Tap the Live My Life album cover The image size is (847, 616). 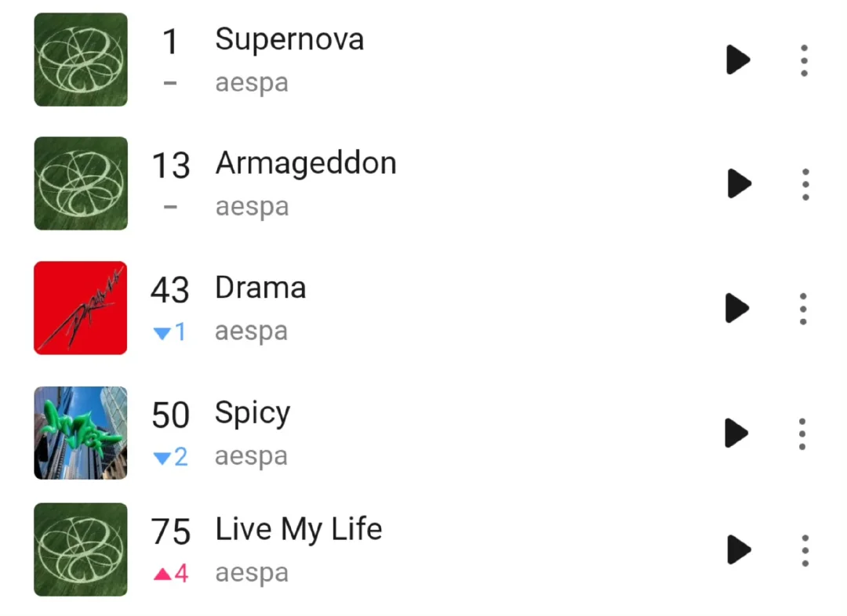point(81,549)
